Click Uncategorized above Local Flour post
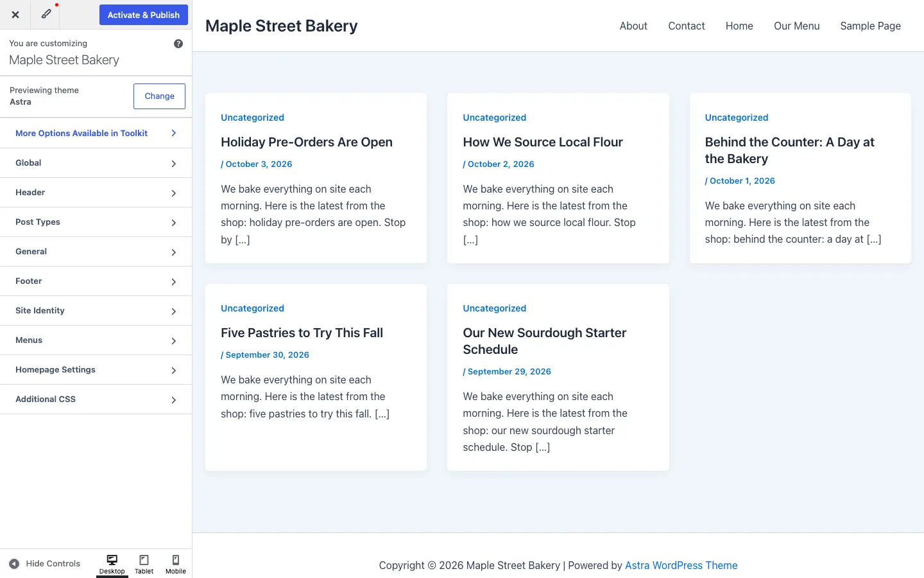This screenshot has height=578, width=924. tap(495, 118)
